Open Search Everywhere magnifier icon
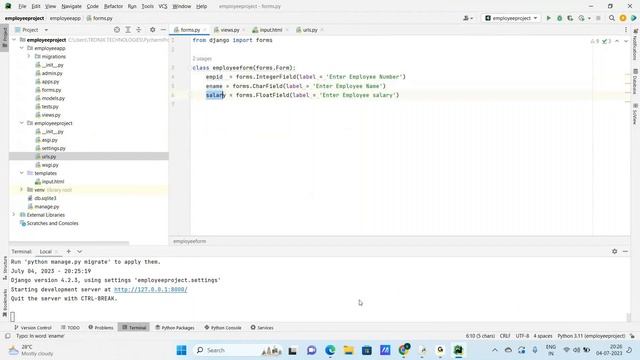This screenshot has height=360, width=640. [612, 18]
